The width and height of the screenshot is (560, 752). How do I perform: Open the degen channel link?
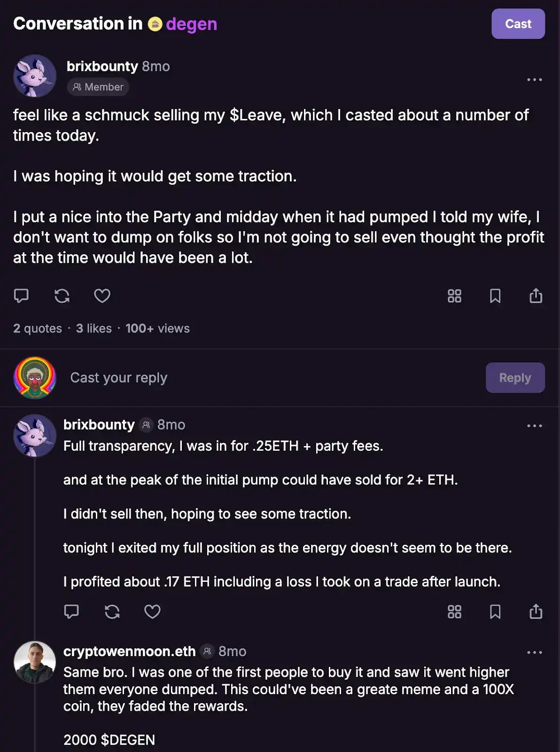pyautogui.click(x=191, y=24)
